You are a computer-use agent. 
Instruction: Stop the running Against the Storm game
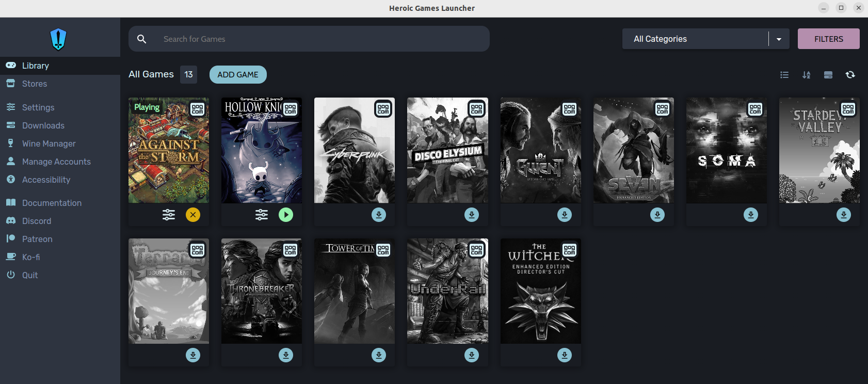(193, 215)
